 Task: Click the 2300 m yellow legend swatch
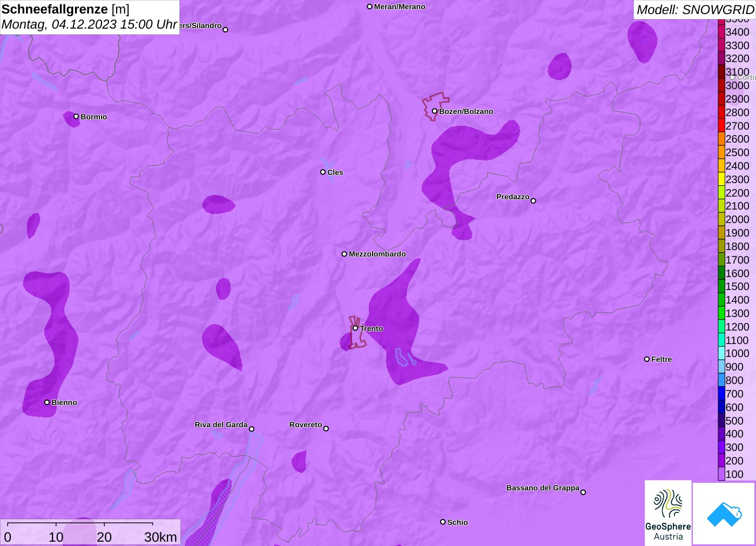tap(721, 179)
